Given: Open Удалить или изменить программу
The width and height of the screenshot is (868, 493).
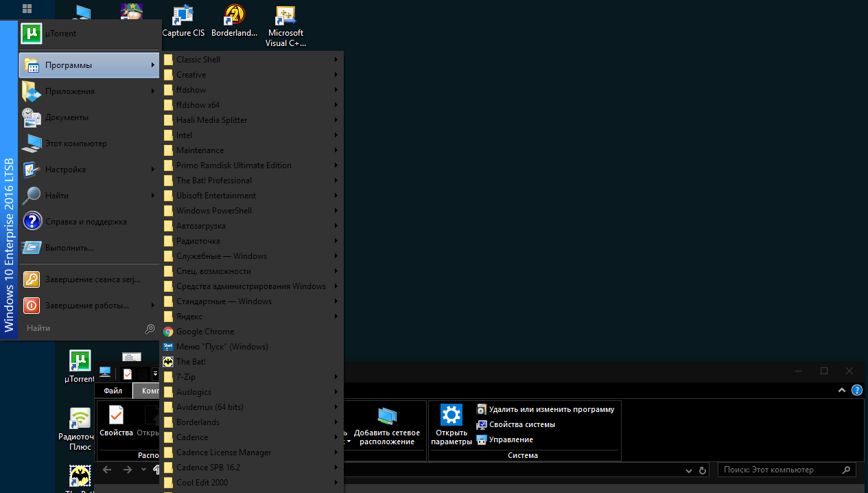Looking at the screenshot, I should coord(546,409).
